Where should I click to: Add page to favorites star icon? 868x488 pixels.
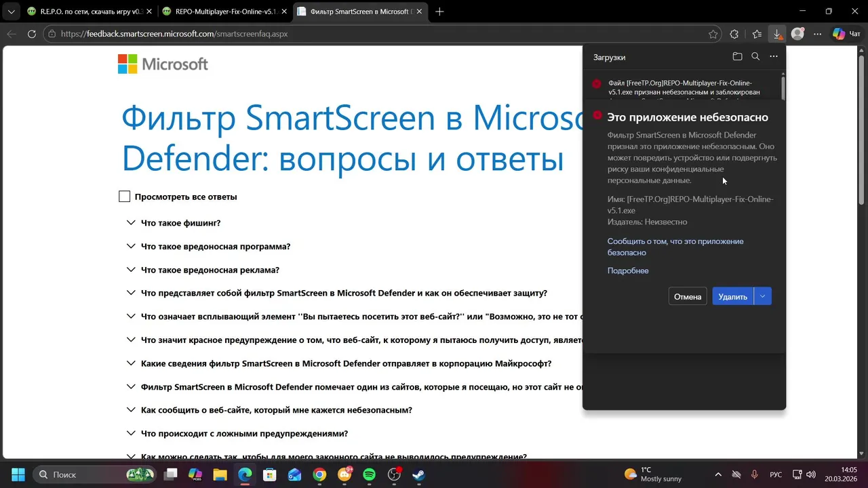click(713, 34)
